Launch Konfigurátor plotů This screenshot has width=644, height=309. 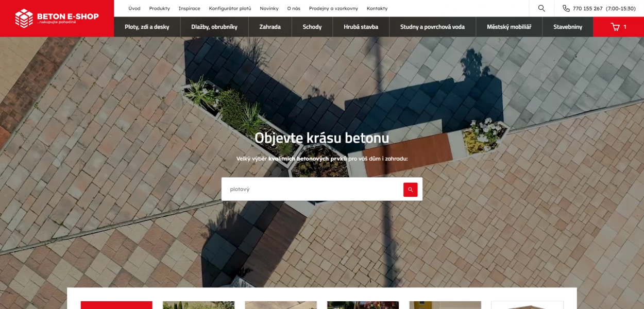click(230, 8)
